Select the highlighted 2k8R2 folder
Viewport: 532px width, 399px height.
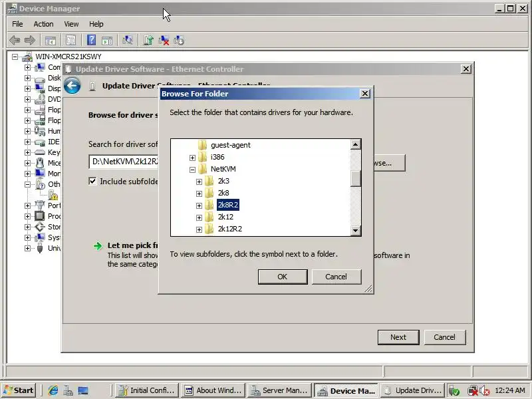point(228,205)
